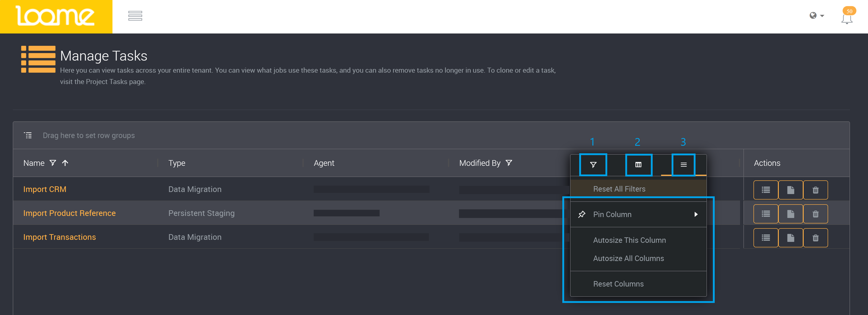Image resolution: width=868 pixels, height=315 pixels.
Task: Click the document icon for Import CRM
Action: click(x=790, y=190)
